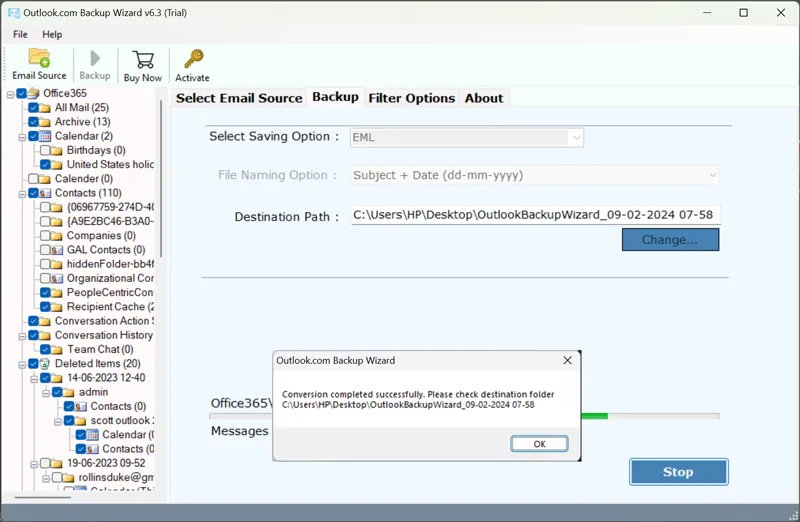
Task: Uncheck the All Mail checkbox
Action: pos(34,108)
